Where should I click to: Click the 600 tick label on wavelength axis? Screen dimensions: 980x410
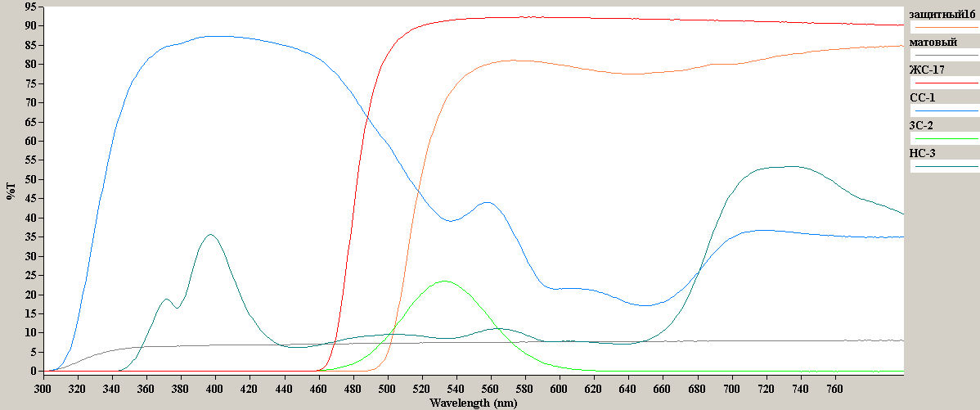tap(560, 388)
